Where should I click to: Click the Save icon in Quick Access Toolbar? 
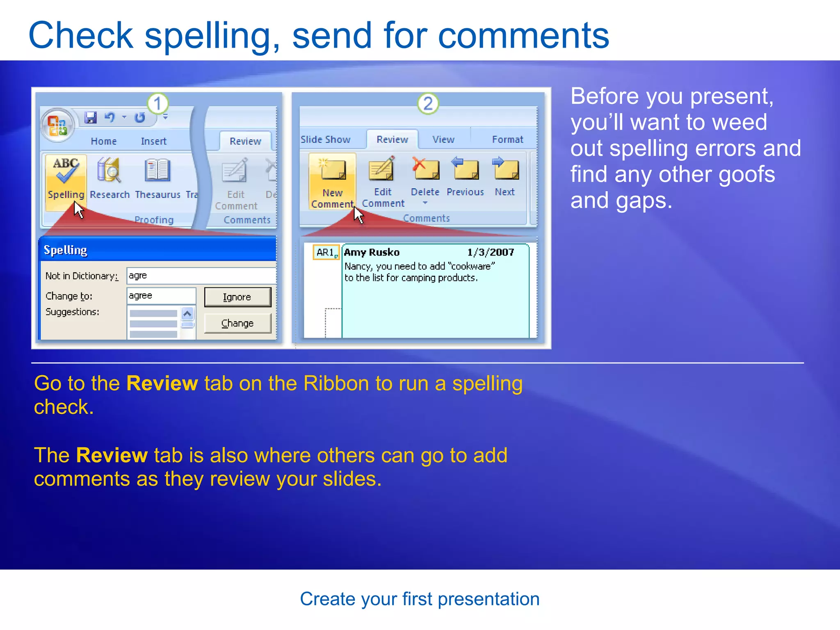coord(91,118)
